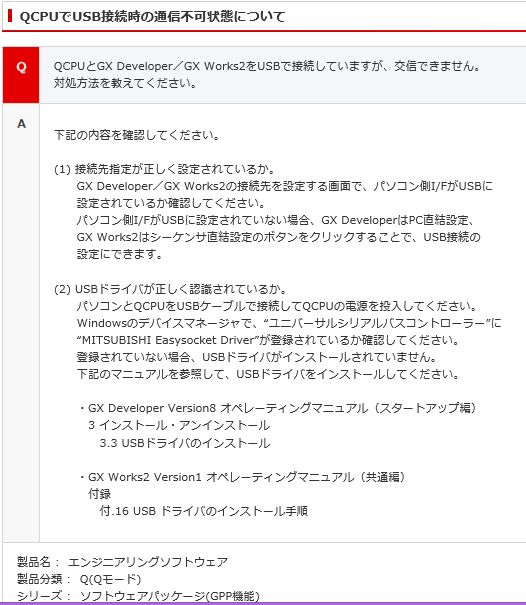526x605 pixels.
Task: Click the 3.3 USBドライバのインストール line
Action: pos(184,443)
